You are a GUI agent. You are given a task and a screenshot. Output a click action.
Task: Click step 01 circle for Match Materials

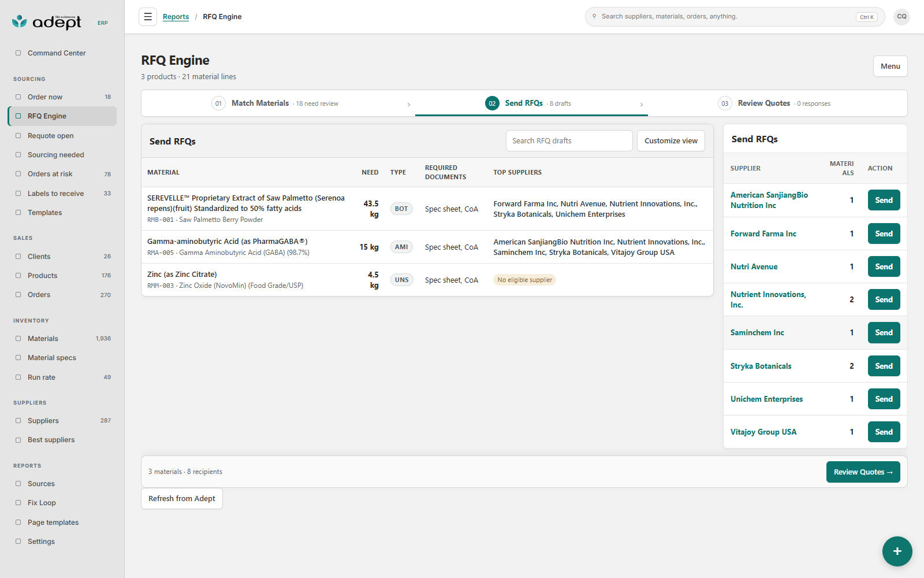pyautogui.click(x=218, y=103)
